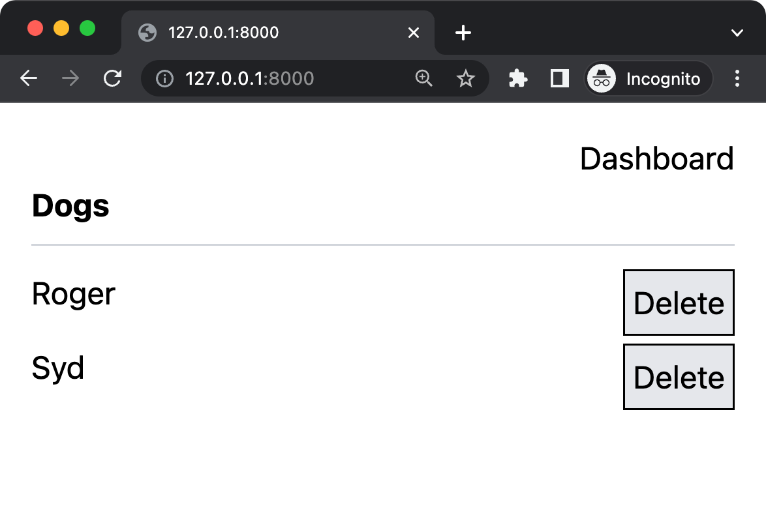Open the Chrome three-dot menu
The image size is (766, 532).
pyautogui.click(x=737, y=79)
